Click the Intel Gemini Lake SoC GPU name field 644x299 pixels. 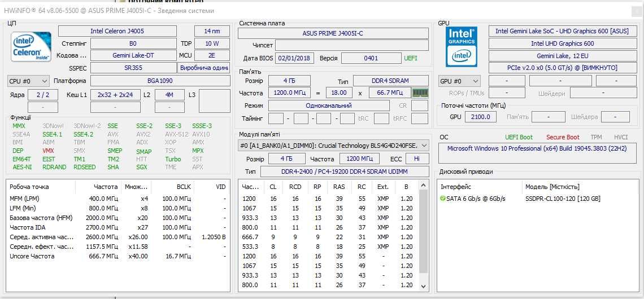coord(563,31)
